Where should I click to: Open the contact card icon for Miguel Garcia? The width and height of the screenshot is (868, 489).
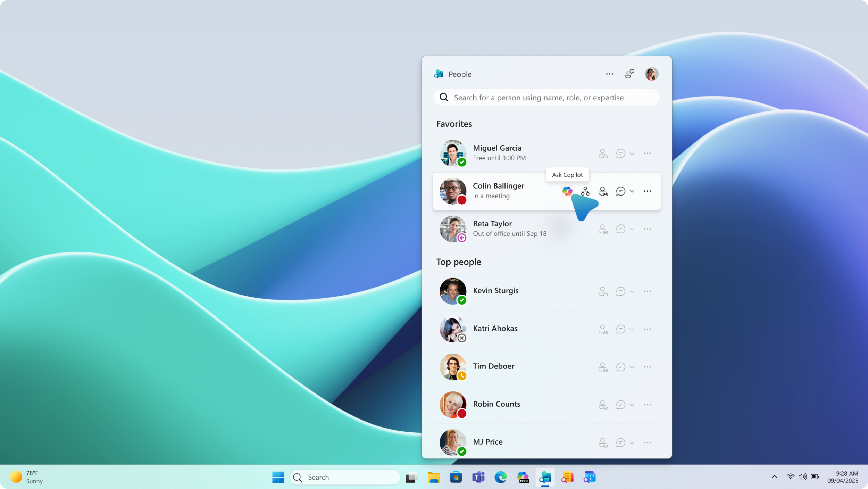[603, 153]
